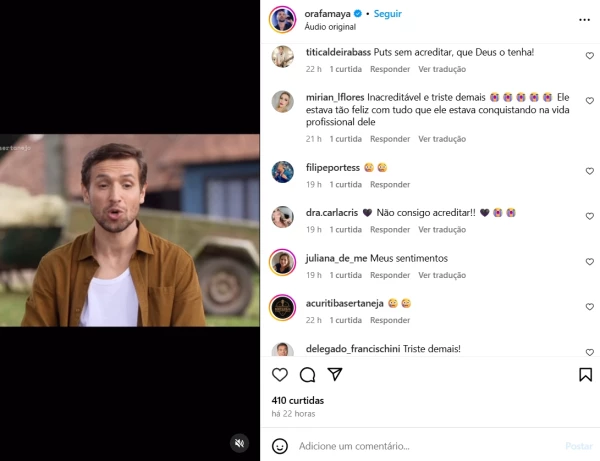Open comment bubble icon below comments
Viewport: 600px width, 461px height.
click(x=308, y=374)
